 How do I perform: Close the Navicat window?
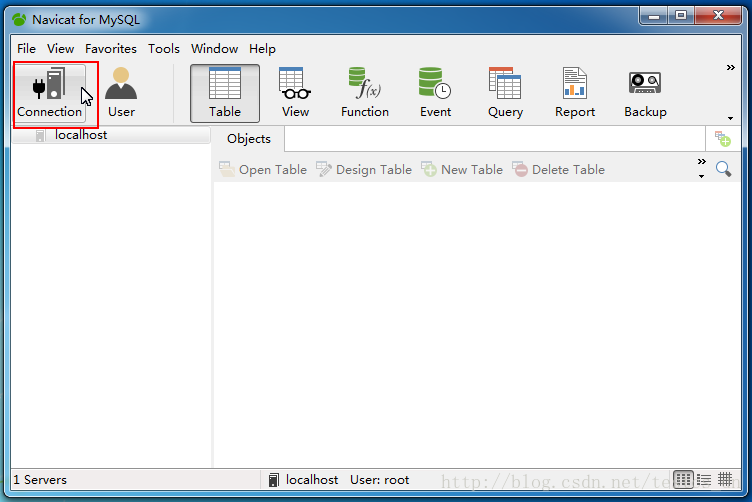[x=718, y=16]
